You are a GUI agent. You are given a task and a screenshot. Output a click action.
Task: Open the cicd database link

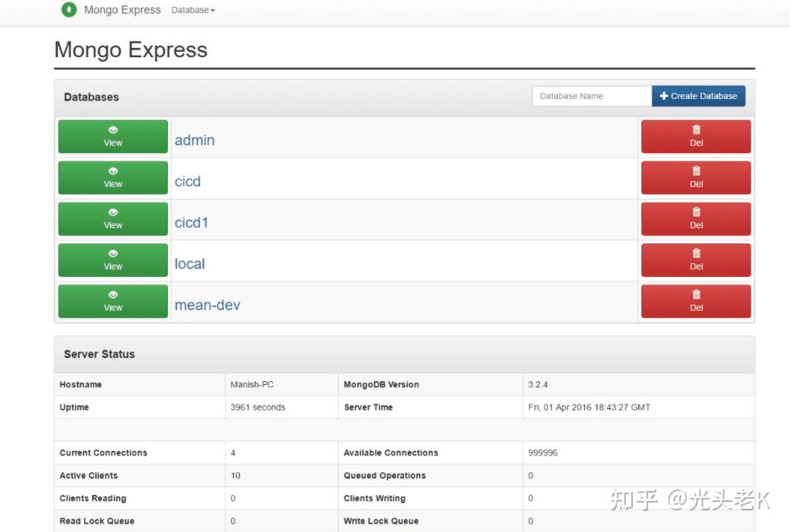tap(187, 181)
